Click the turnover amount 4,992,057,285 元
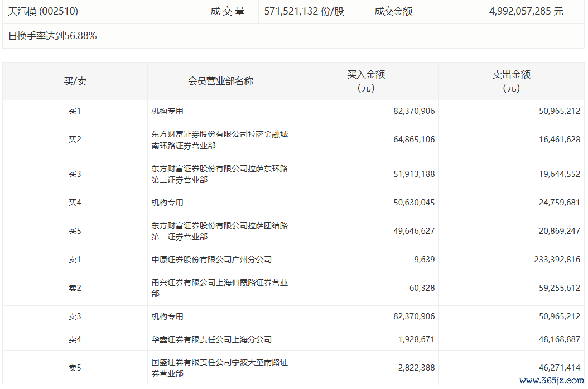588x389 pixels. pos(526,11)
